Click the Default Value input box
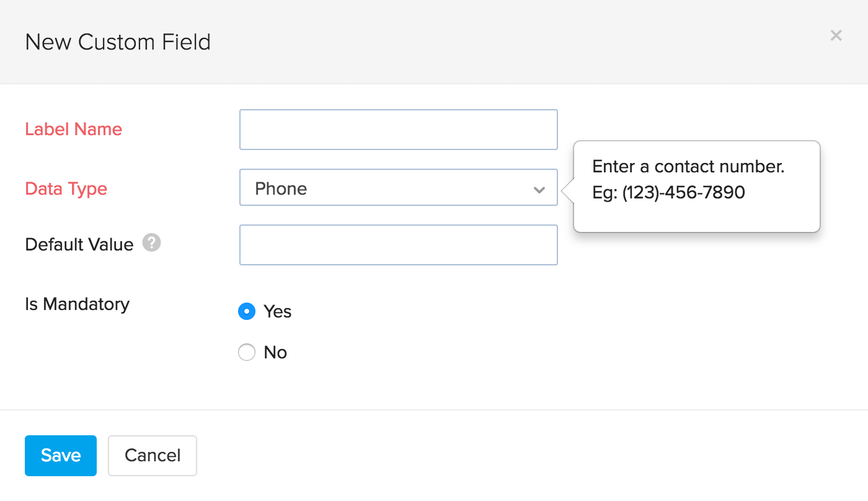The width and height of the screenshot is (868, 501). (x=398, y=244)
